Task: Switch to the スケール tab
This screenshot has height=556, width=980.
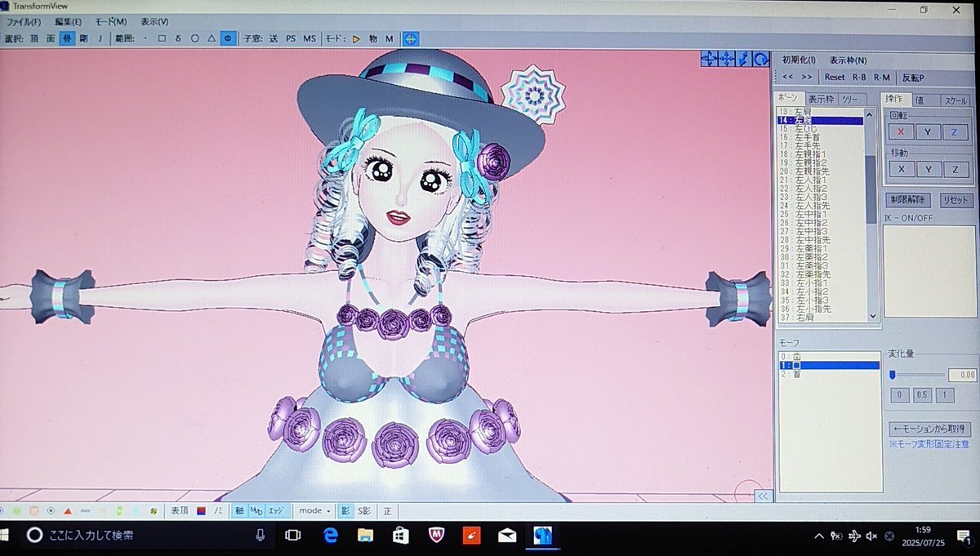Action: tap(955, 100)
